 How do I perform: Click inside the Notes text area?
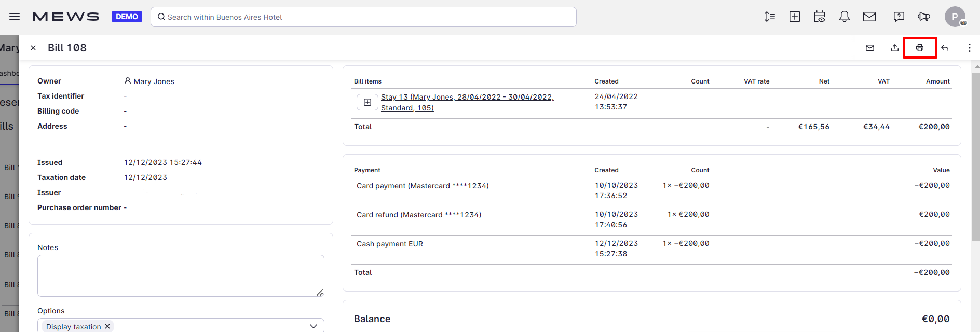click(x=181, y=275)
